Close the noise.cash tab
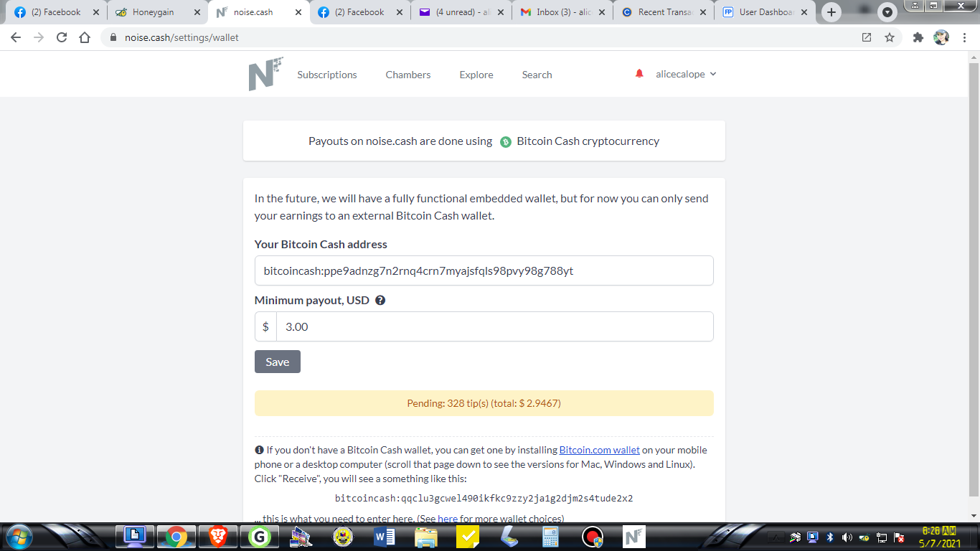 298,12
